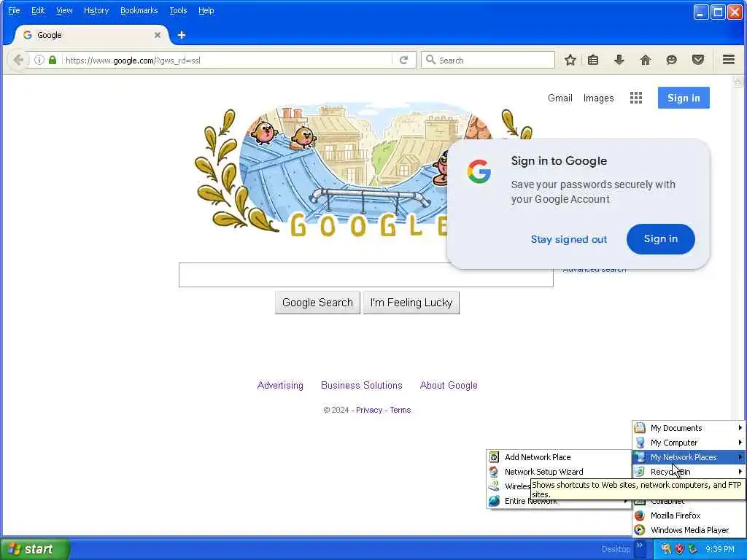This screenshot has height=560, width=747.
Task: Click the leftmost system tray icon
Action: point(666,549)
